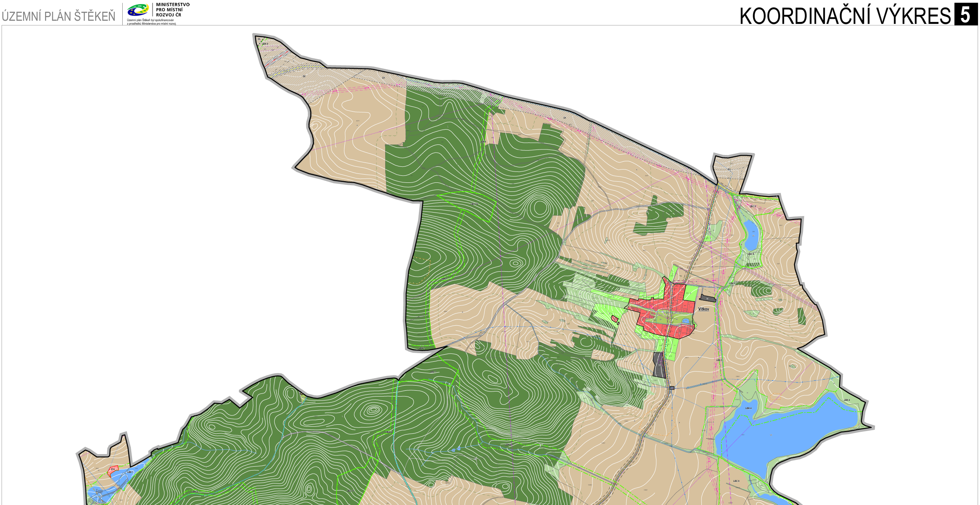
Task: Click the 'KOORDINAČNÍ VÝKRES' title text
Action: [x=845, y=16]
